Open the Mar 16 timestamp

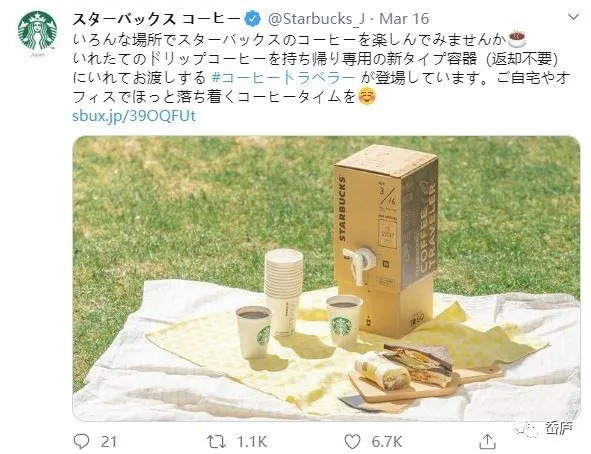(x=404, y=19)
